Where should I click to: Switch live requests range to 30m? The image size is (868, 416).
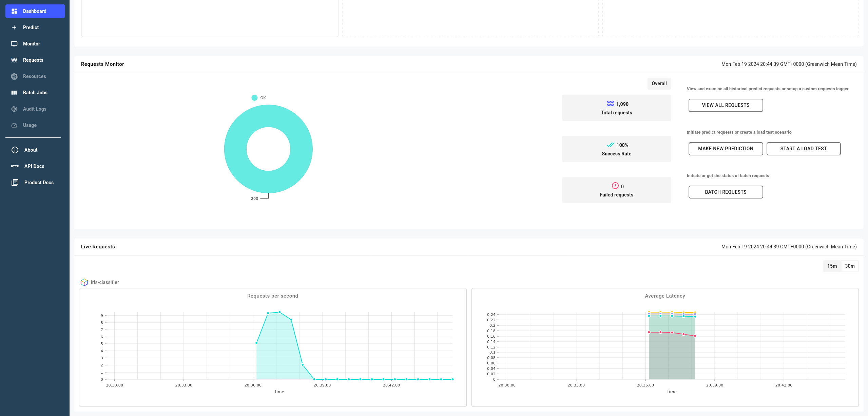pos(850,266)
